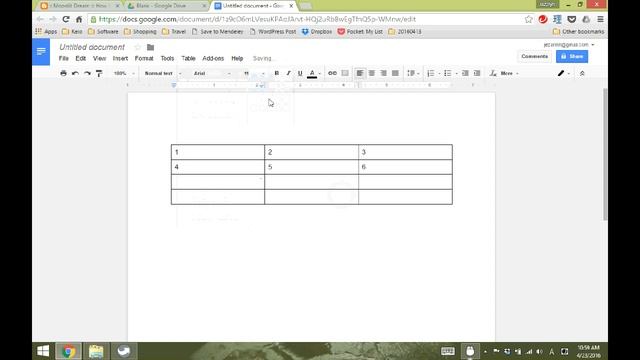Image resolution: width=640 pixels, height=360 pixels.
Task: Star the Untitled document
Action: 138,47
